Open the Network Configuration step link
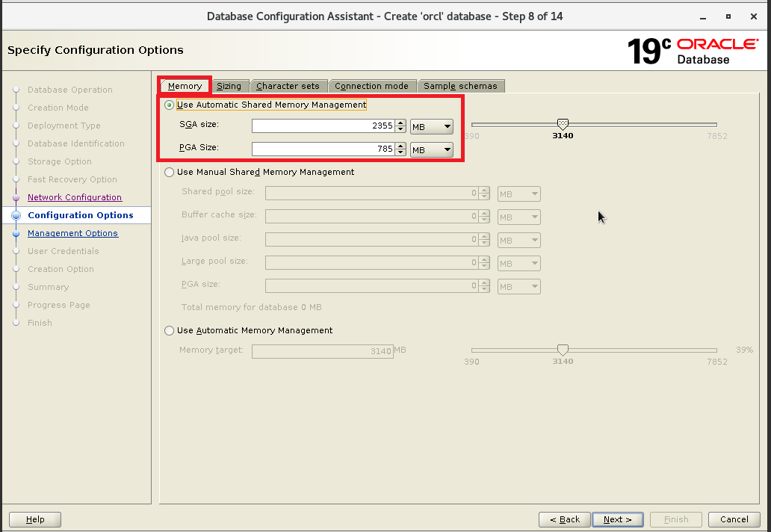The width and height of the screenshot is (771, 532). [75, 197]
